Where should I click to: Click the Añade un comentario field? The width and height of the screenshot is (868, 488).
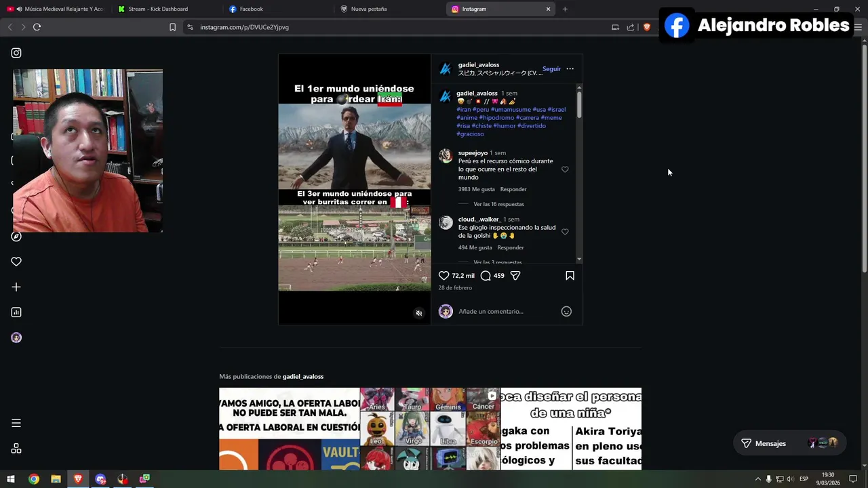coord(506,312)
